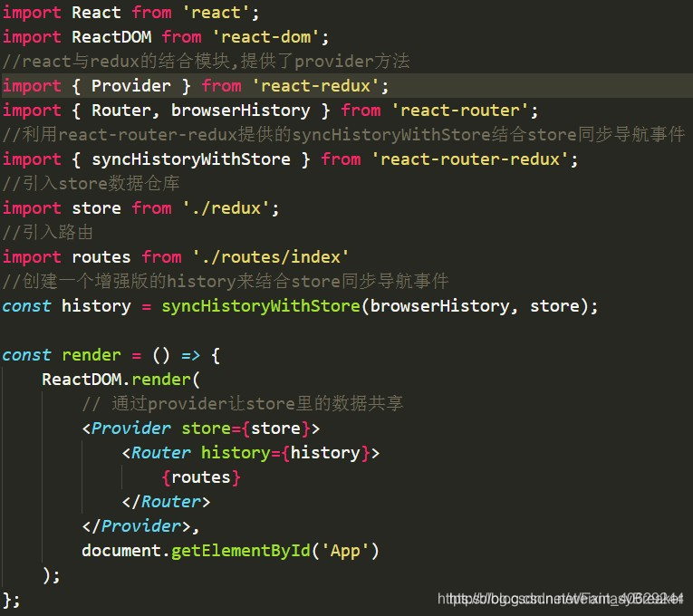Viewport: 693px width, 616px height.
Task: Click the comment about provider sharing store data
Action: click(243, 404)
